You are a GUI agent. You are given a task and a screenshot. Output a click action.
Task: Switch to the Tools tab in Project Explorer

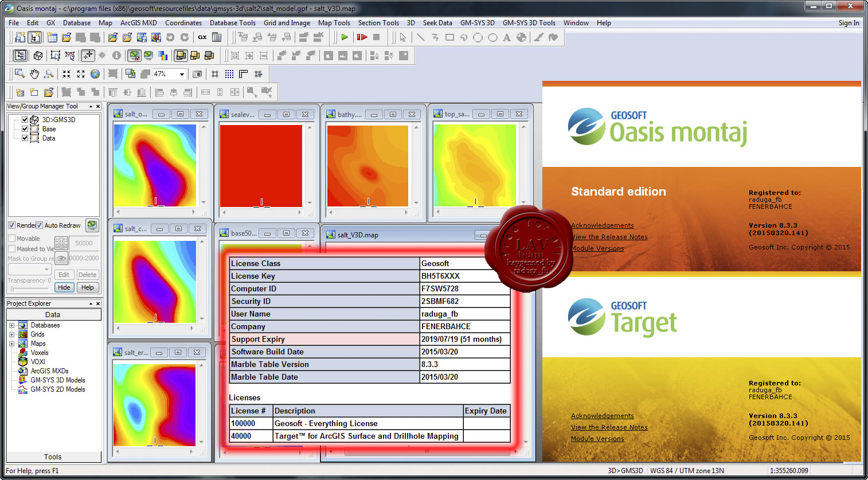(53, 457)
